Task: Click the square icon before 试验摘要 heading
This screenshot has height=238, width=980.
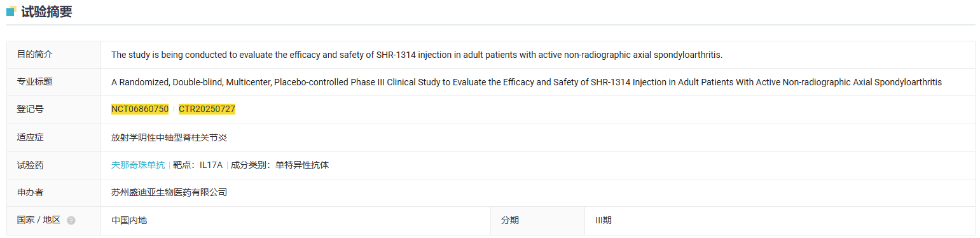Action: (x=11, y=11)
